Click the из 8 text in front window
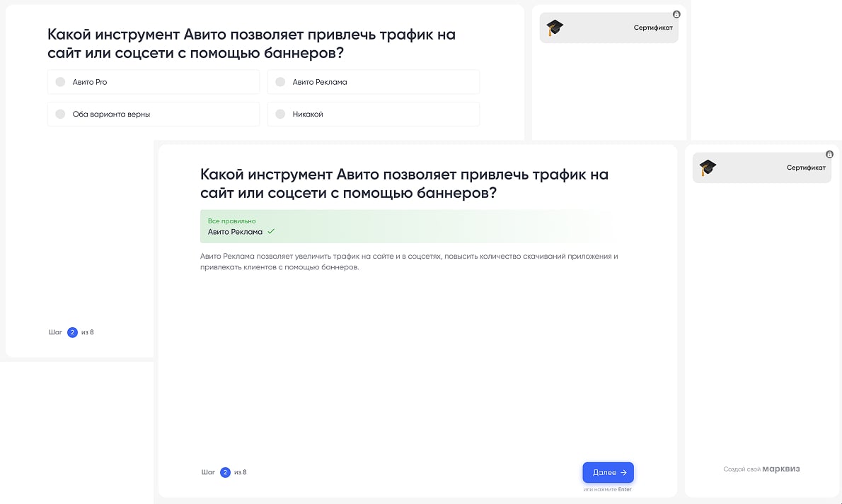 (241, 472)
